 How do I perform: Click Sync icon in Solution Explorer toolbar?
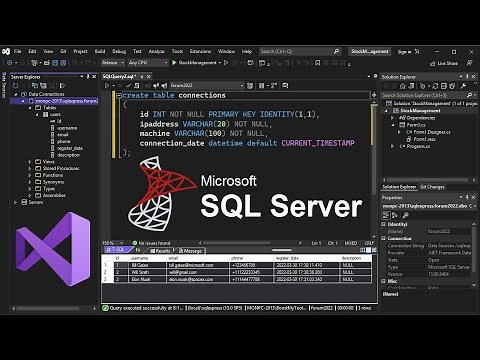[435, 86]
